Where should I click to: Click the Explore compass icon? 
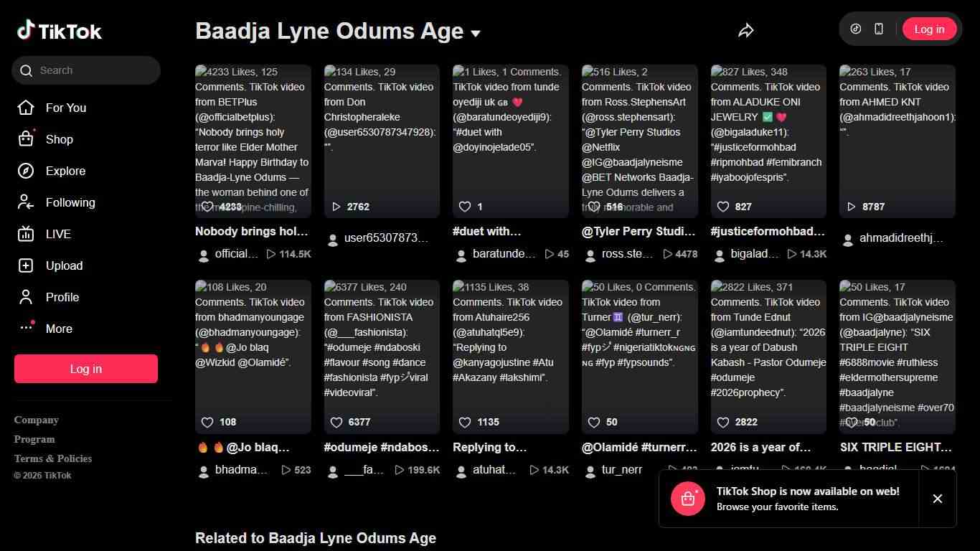point(26,171)
